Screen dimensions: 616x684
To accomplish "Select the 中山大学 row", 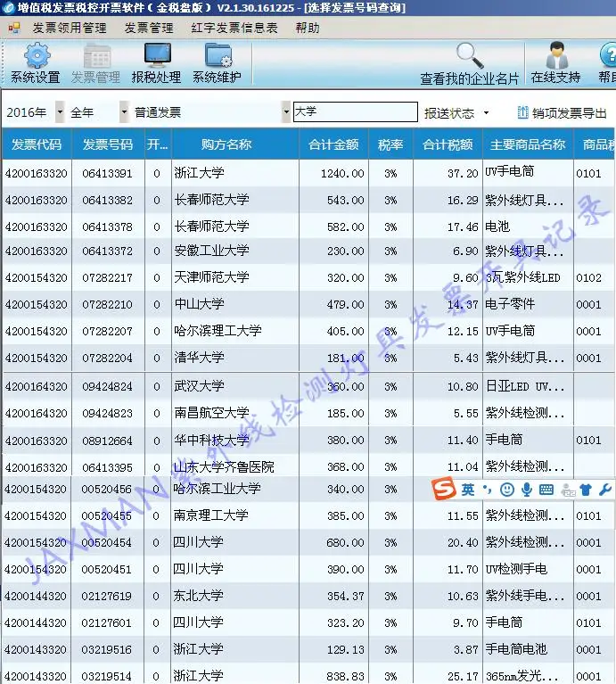I will pos(308,304).
